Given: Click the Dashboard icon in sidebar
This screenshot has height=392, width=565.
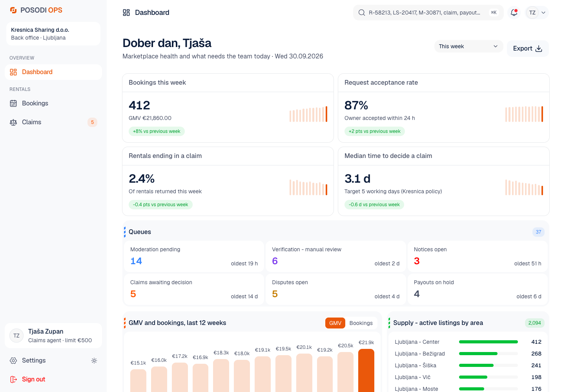Looking at the screenshot, I should click(x=13, y=72).
